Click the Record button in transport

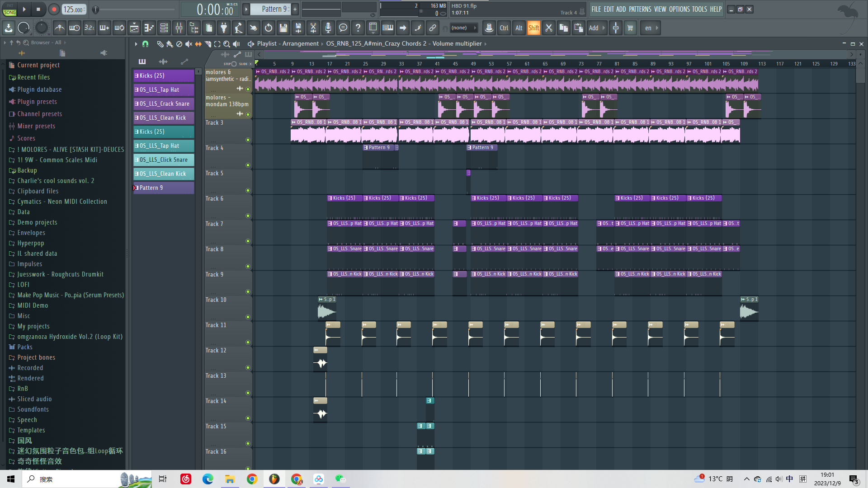point(54,9)
